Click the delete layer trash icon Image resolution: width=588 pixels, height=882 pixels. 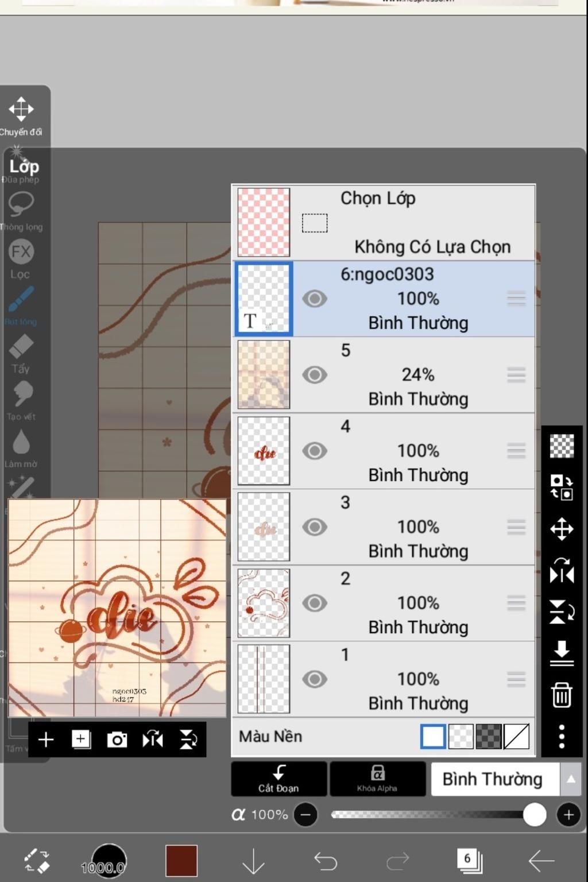562,695
